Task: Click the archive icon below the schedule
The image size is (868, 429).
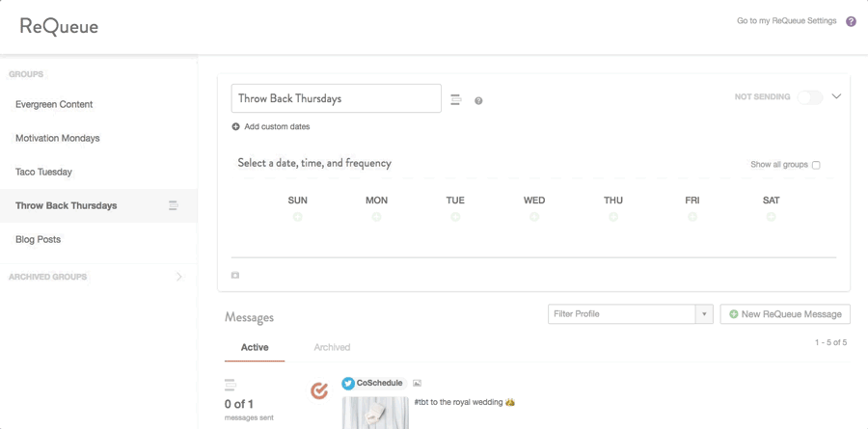Action: [x=235, y=275]
